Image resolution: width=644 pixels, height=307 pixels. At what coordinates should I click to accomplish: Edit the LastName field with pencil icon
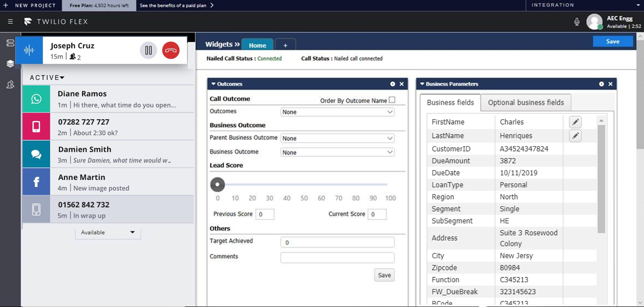(x=575, y=136)
